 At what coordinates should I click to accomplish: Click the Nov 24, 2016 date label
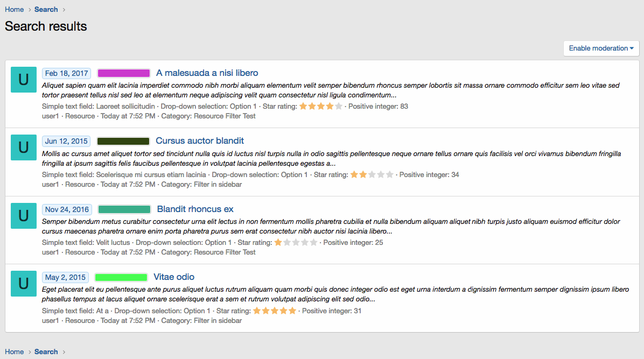point(67,209)
